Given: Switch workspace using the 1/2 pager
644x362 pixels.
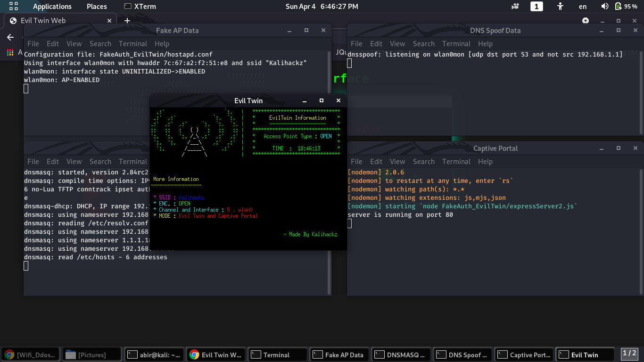Looking at the screenshot, I should pos(629,353).
